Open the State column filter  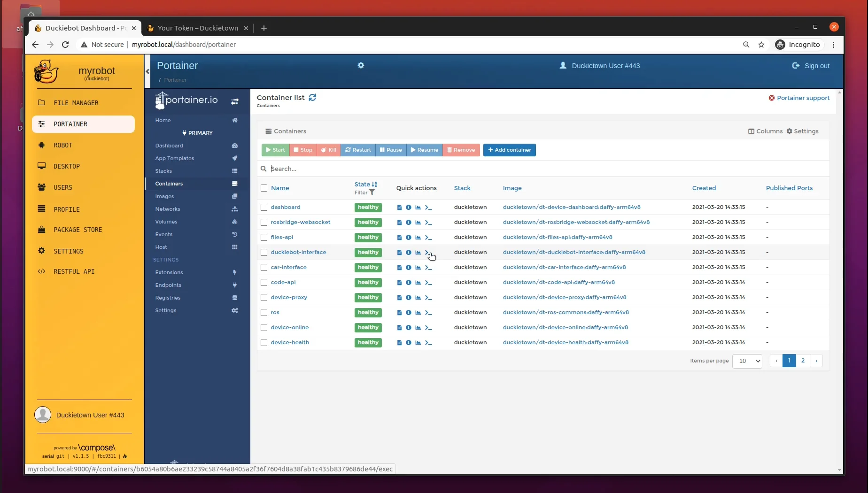tap(372, 193)
